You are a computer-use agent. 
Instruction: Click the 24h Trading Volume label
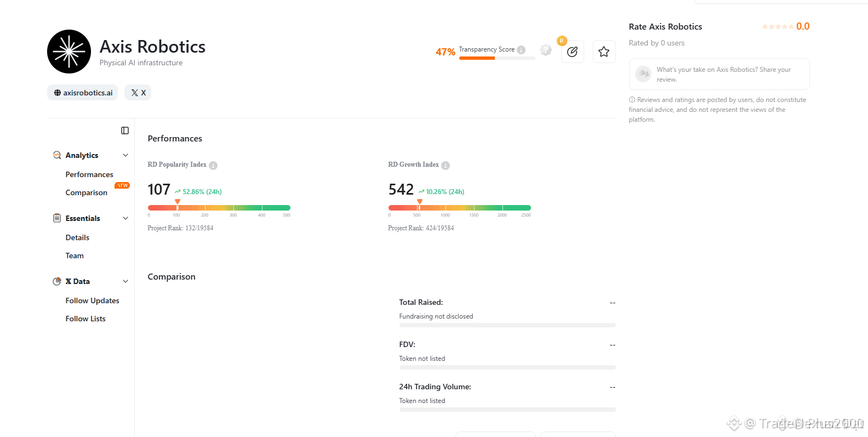coord(435,387)
